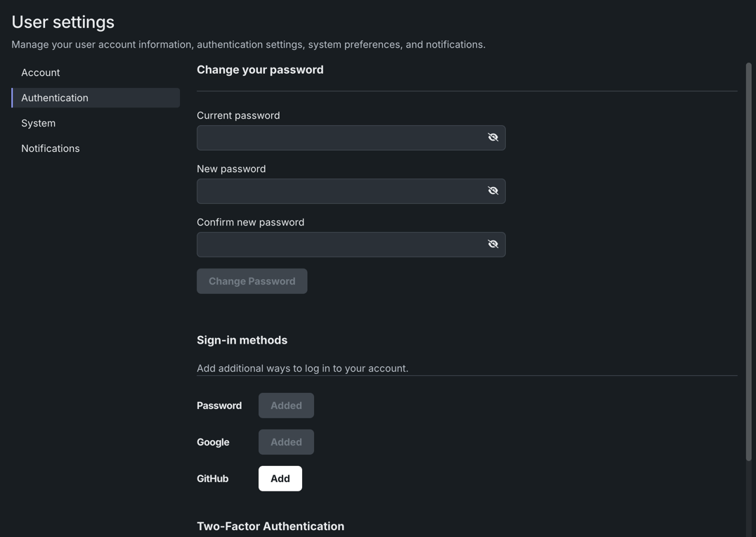756x537 pixels.
Task: Reveal the Confirm new password entry
Action: [493, 245]
